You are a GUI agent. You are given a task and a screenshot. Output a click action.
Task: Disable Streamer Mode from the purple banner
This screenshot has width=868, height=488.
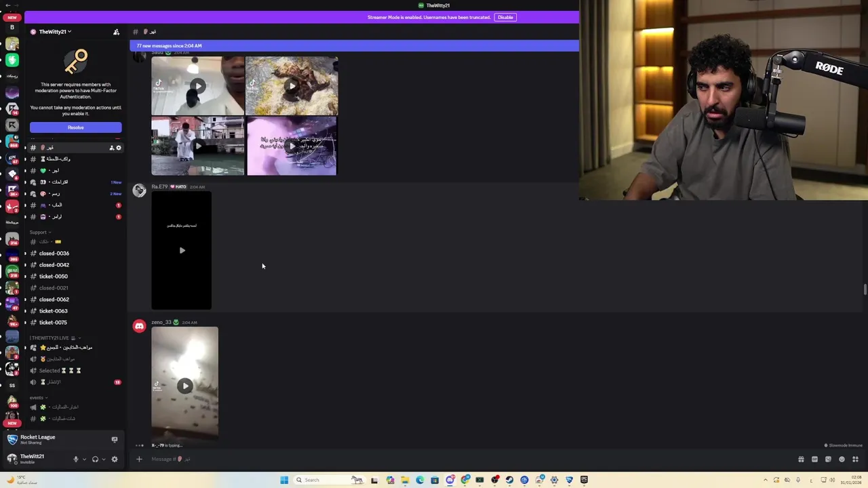[505, 17]
